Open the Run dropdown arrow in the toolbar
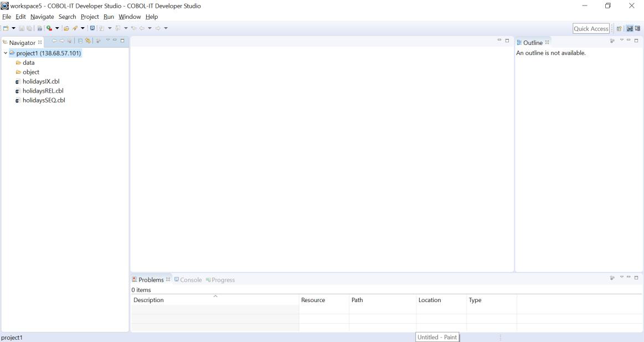Screen dimensions: 644x342 56,28
